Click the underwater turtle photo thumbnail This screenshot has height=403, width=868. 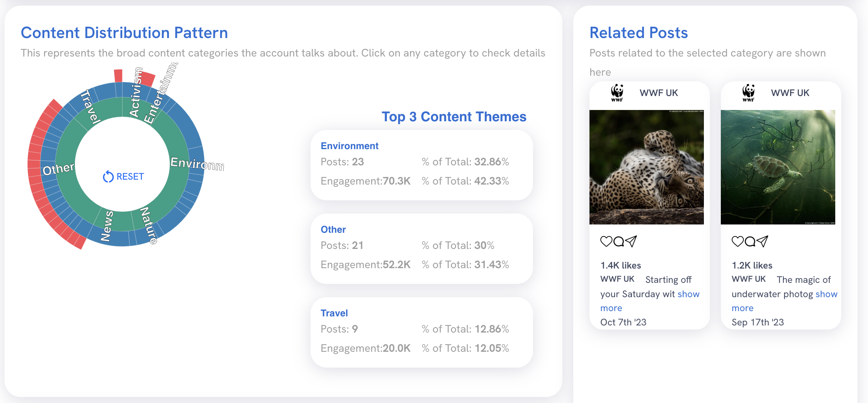[778, 166]
